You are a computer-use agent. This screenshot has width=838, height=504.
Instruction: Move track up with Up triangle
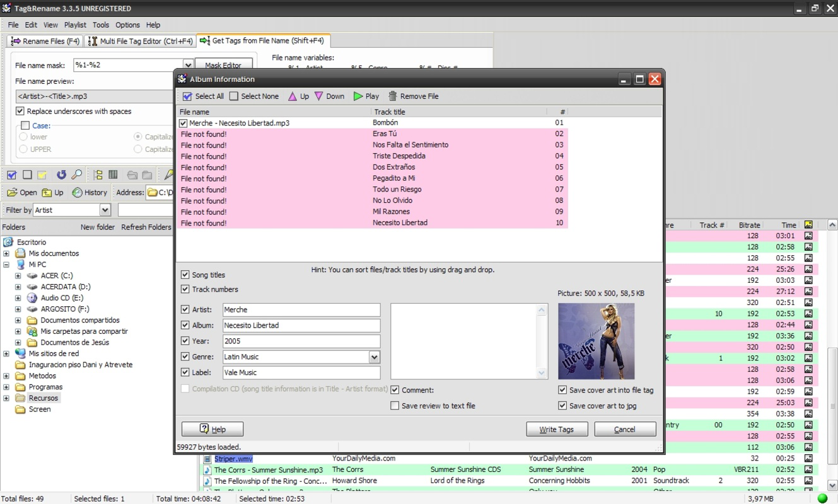[x=293, y=96]
